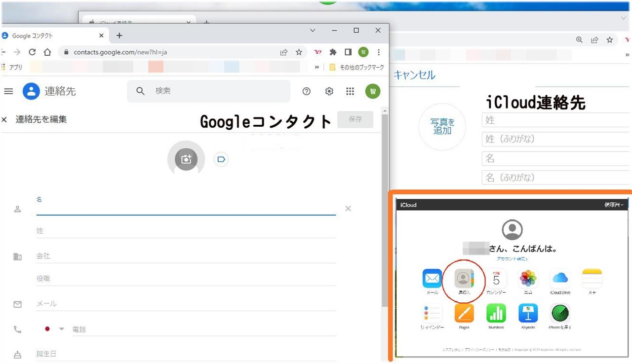Open iCloud メール app icon
Screen dimensions: 632x364
tap(433, 279)
